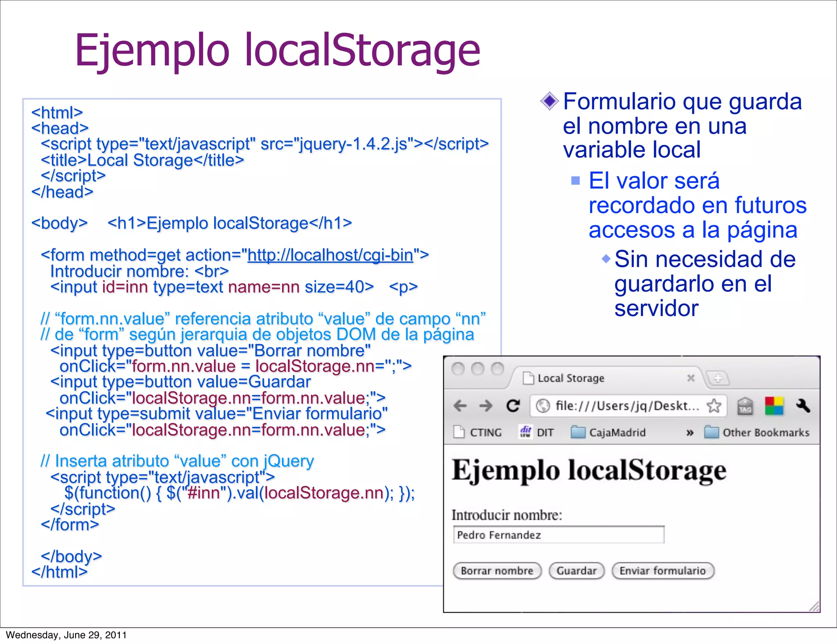This screenshot has width=837, height=644.
Task: Click the Introducir nombre: label in browser
Action: (507, 515)
